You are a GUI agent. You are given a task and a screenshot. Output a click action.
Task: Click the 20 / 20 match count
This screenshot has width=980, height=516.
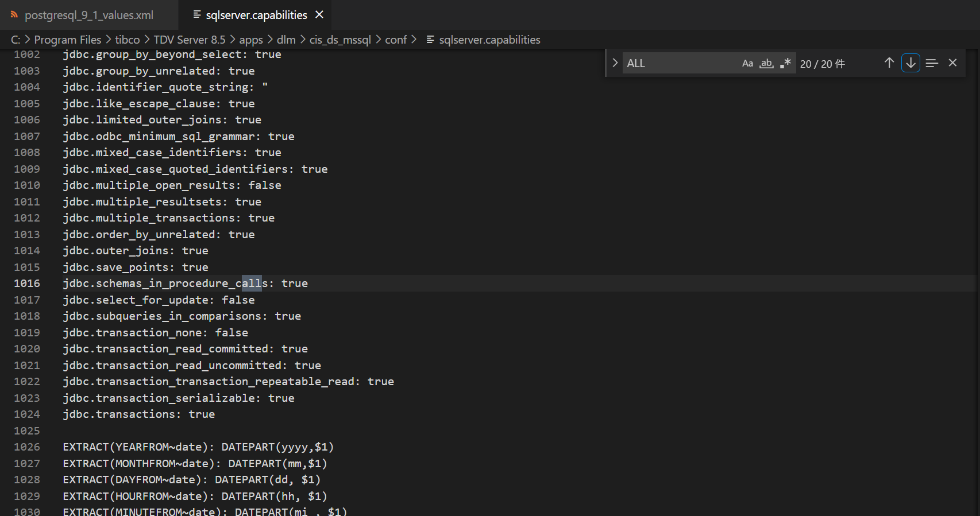[x=822, y=64]
